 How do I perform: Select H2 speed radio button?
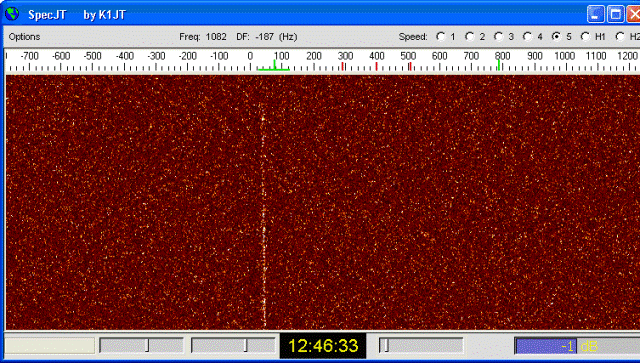(620, 37)
